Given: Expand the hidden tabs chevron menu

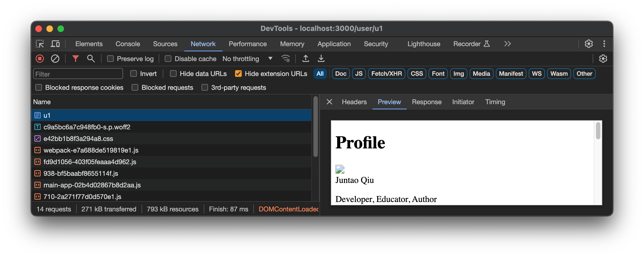Looking at the screenshot, I should coord(507,44).
